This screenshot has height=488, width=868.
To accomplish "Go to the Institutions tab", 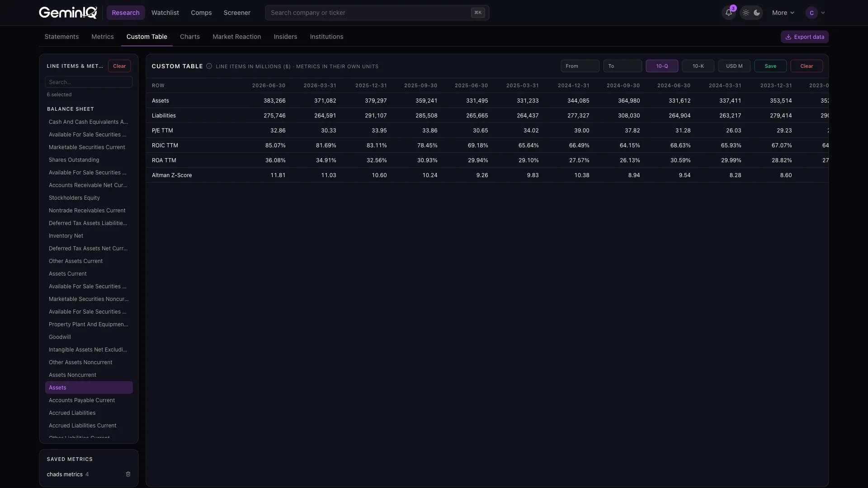I will (326, 37).
